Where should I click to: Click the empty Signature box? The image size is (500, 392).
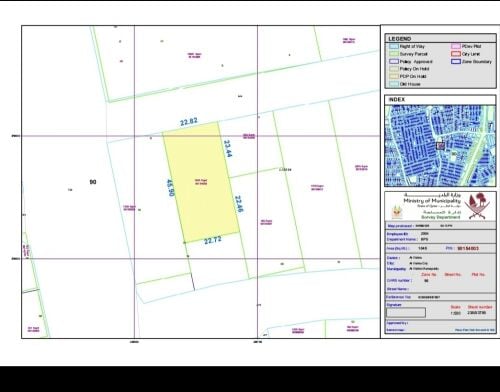coord(406,313)
